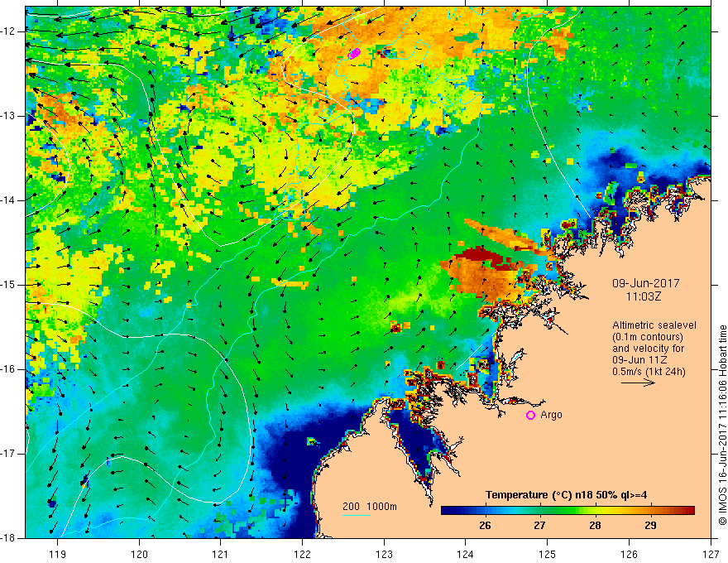Select the temperature color bar
Screen dimensions: 728x563
[x=568, y=511]
